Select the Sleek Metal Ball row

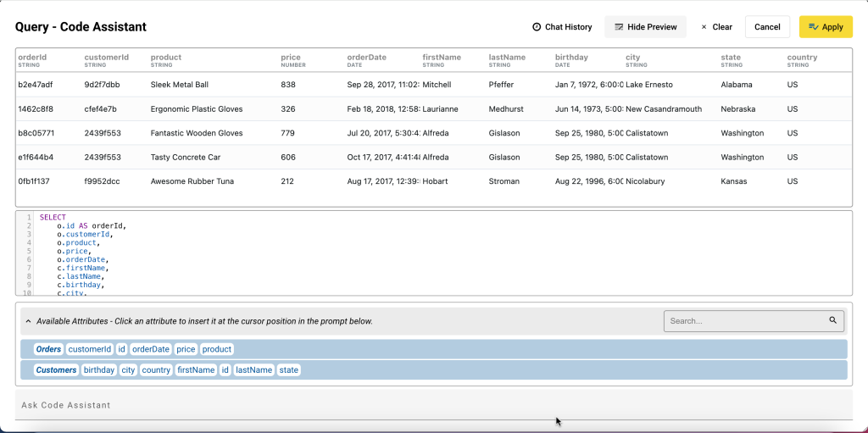(180, 85)
